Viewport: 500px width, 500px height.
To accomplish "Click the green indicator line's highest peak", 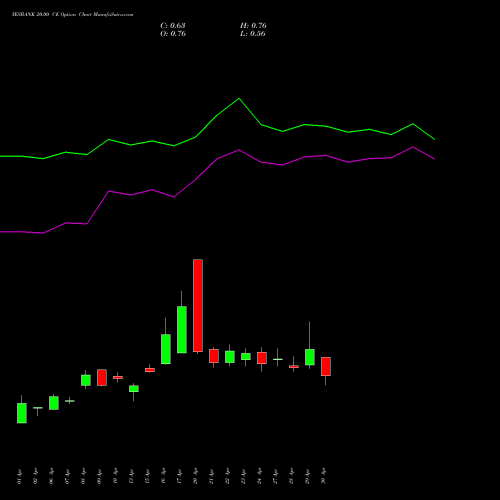I will tap(239, 98).
